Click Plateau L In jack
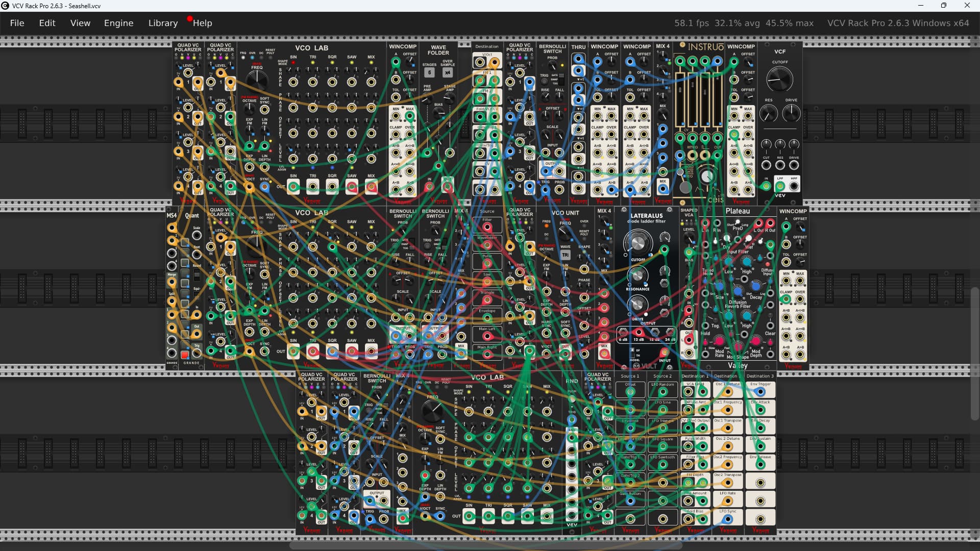This screenshot has width=980, height=551. coord(705,223)
